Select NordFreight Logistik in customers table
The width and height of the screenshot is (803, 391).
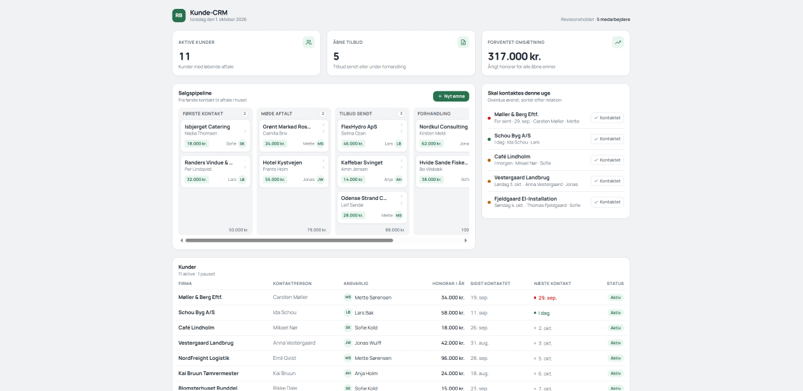click(204, 358)
